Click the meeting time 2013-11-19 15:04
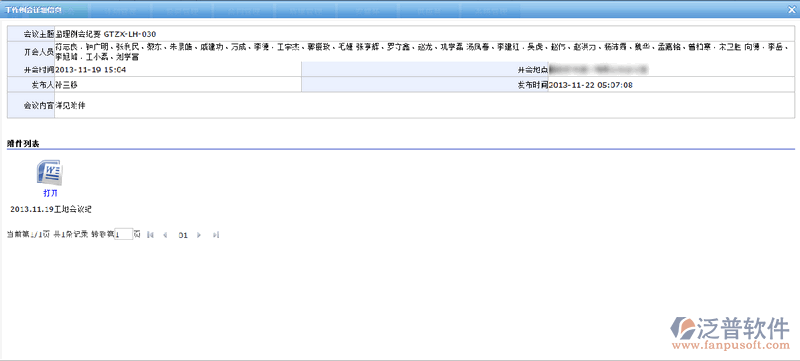This screenshot has height=361, width=800. 90,69
